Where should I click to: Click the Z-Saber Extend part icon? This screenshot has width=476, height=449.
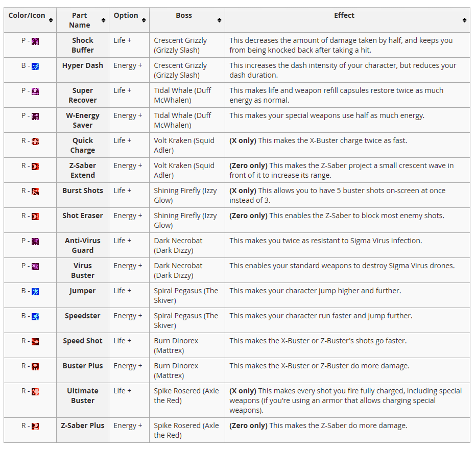pos(35,166)
